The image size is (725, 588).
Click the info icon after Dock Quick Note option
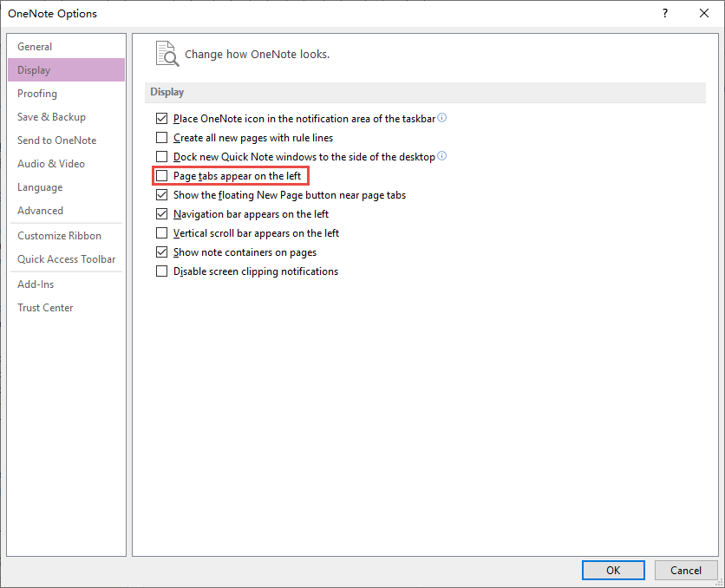coord(442,156)
